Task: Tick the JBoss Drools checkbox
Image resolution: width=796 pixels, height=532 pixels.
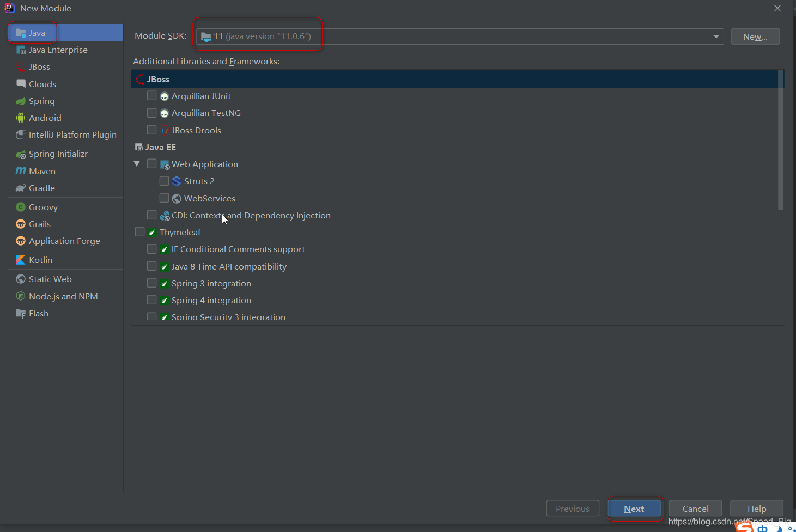Action: pos(151,130)
